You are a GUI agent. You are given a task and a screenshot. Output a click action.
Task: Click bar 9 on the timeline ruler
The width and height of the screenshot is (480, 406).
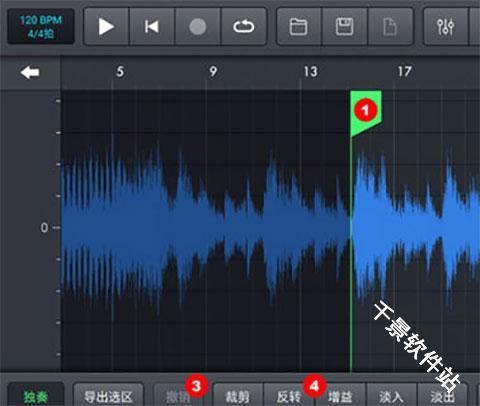point(213,71)
